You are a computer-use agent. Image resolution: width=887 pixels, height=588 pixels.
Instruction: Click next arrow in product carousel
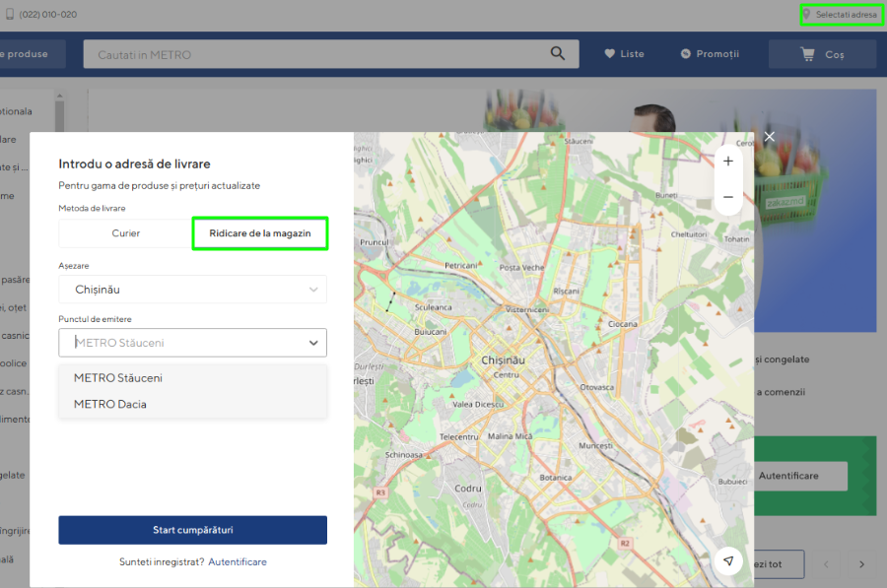click(860, 564)
